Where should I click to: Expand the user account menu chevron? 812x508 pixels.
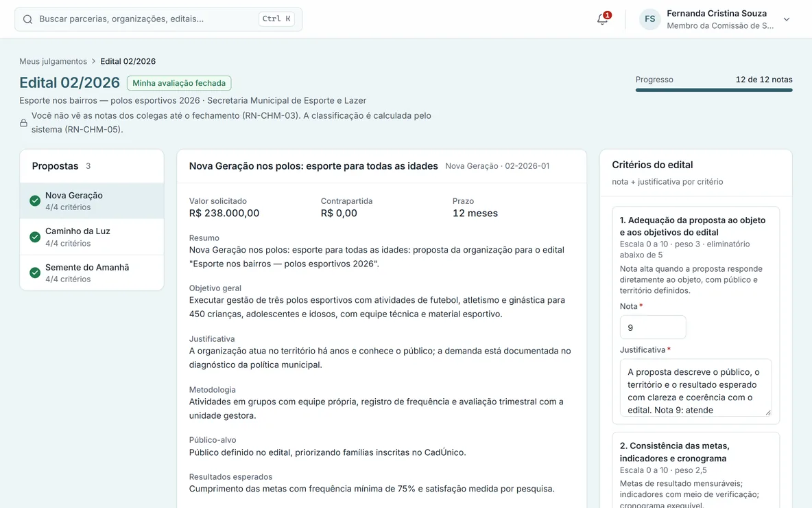coord(786,19)
